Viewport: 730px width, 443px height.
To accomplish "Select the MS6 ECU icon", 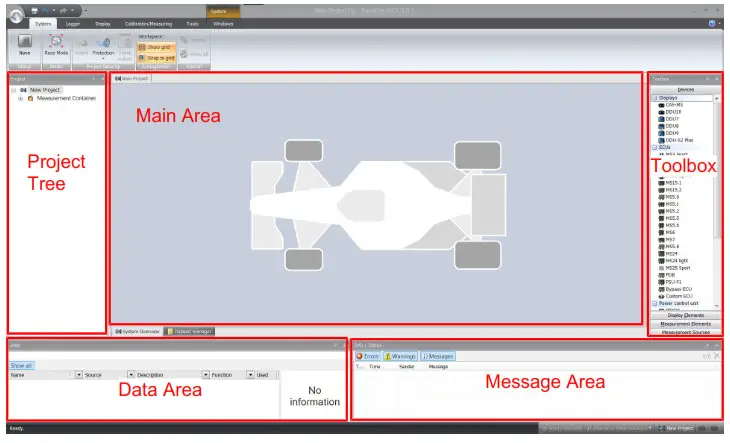I will click(661, 233).
